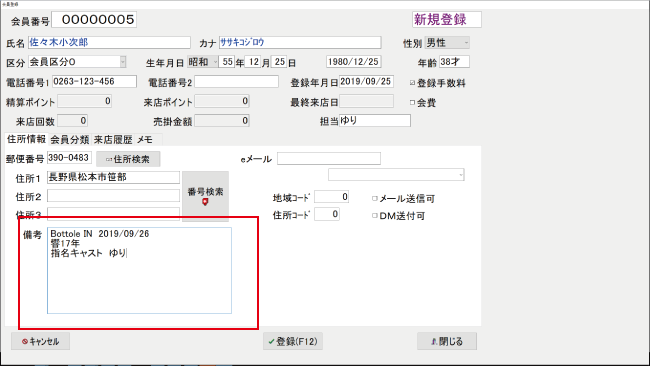This screenshot has height=366, width=650.
Task: Click the birth year field 55
Action: [x=227, y=62]
